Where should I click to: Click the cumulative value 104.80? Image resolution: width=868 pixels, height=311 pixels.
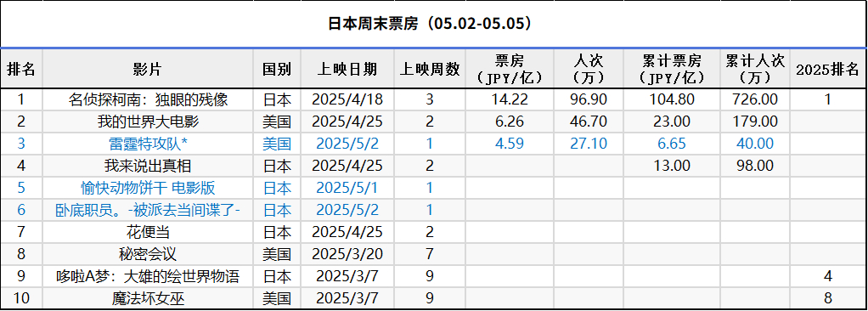672,99
